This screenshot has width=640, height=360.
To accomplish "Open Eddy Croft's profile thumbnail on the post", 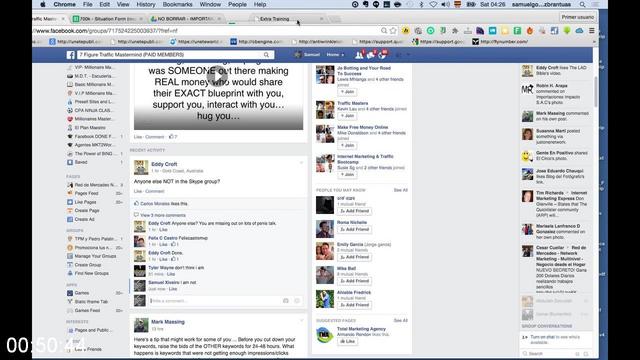I will pos(141,167).
